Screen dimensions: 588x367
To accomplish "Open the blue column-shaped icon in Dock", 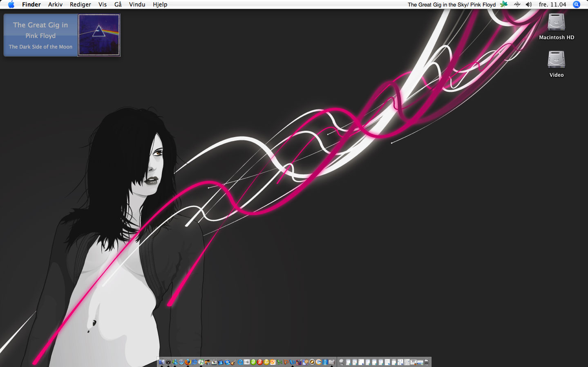I will click(x=325, y=362).
